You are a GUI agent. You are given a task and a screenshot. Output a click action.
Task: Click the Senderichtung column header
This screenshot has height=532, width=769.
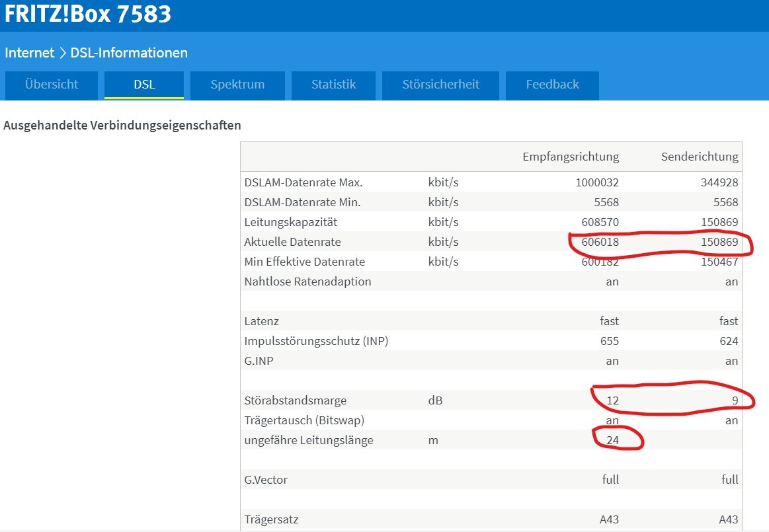tap(700, 157)
